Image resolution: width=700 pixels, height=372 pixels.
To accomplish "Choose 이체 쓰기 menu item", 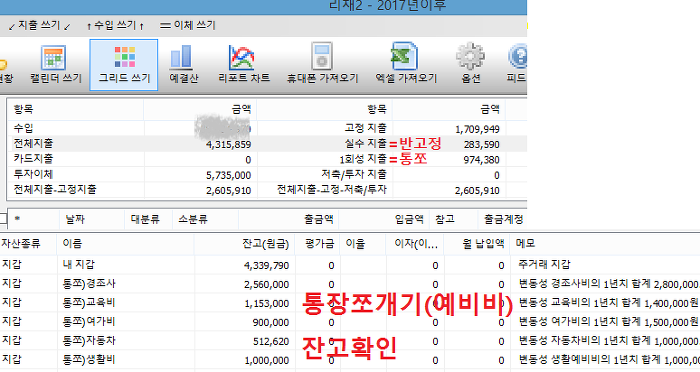I will [x=188, y=25].
